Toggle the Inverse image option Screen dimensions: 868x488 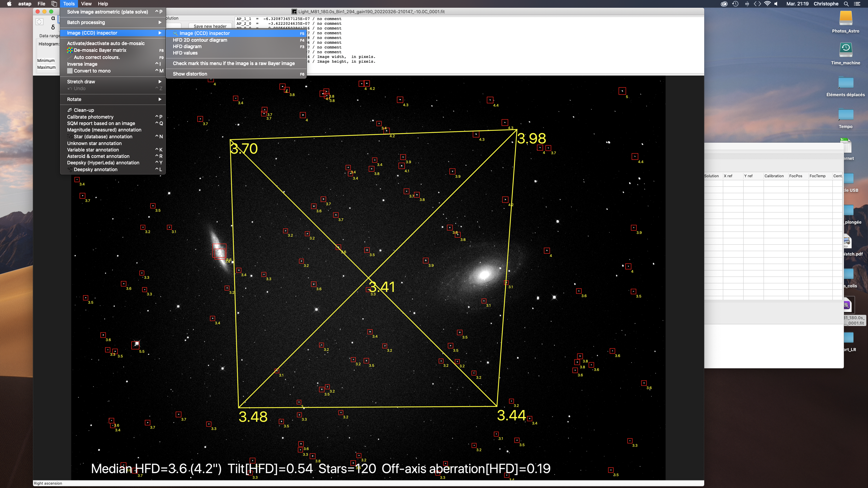click(x=82, y=64)
